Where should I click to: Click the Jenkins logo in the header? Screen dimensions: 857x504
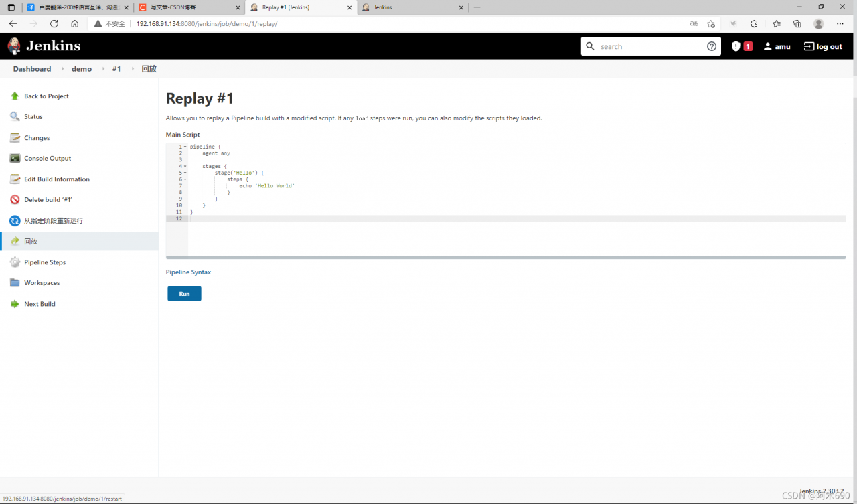44,46
